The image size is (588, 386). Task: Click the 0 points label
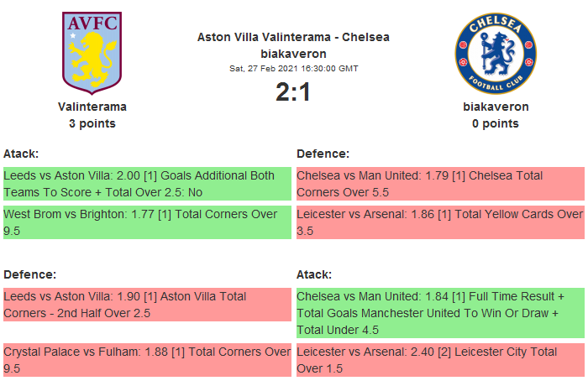[496, 123]
